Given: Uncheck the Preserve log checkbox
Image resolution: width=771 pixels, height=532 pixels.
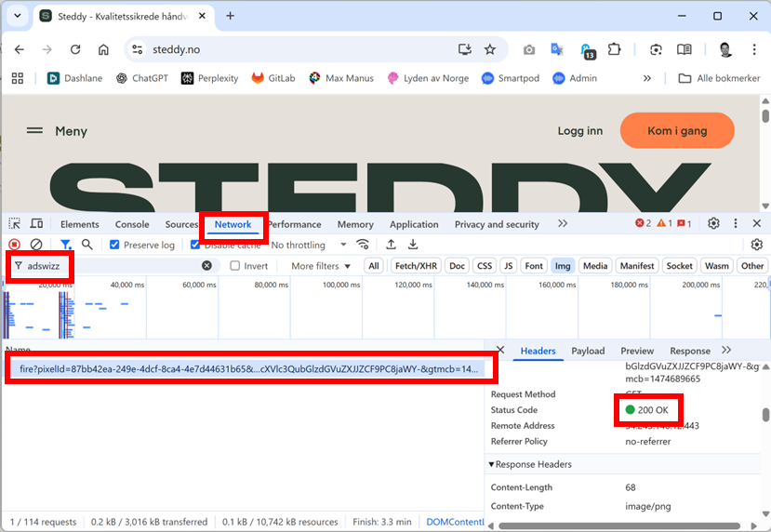Looking at the screenshot, I should (x=114, y=245).
